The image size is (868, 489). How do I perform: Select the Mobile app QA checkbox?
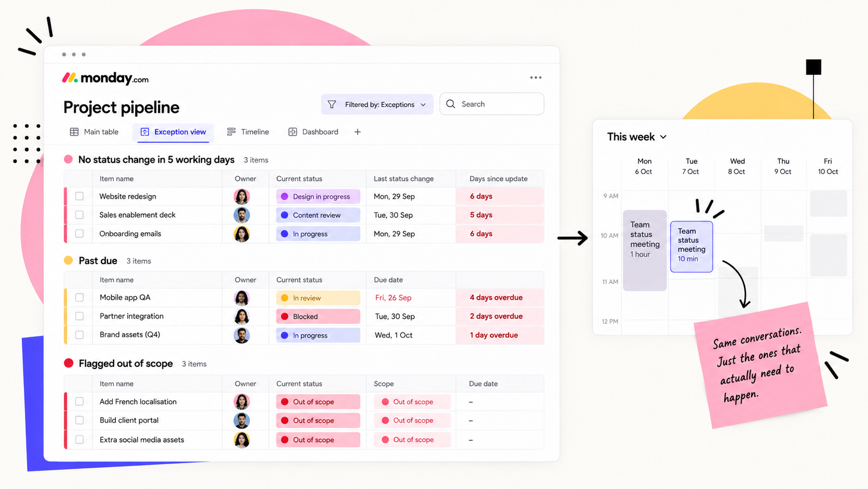(x=79, y=297)
